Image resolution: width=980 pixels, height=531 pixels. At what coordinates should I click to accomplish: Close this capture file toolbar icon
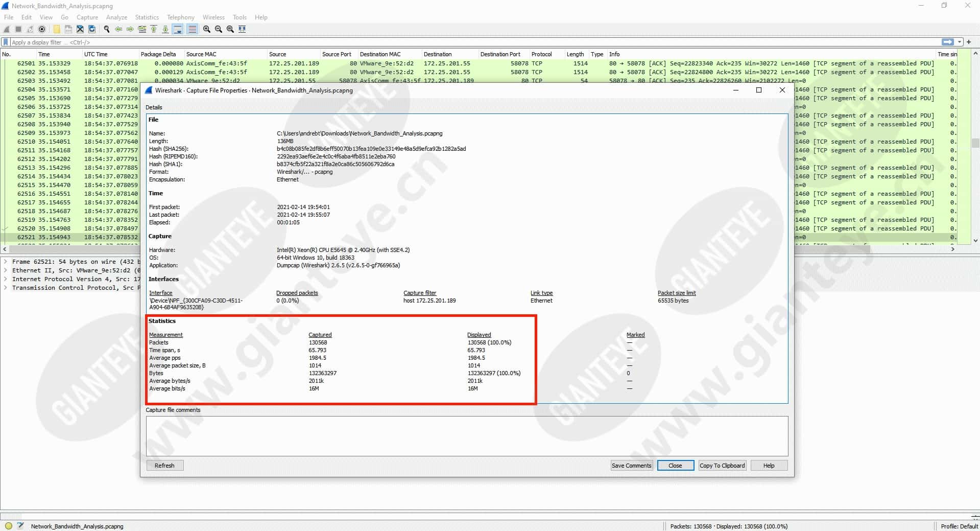coord(80,29)
